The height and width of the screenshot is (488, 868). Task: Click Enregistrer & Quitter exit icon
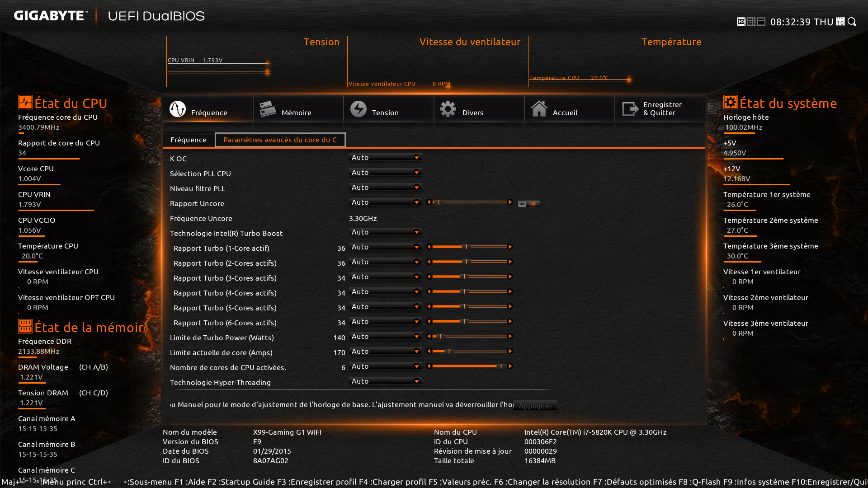(630, 109)
